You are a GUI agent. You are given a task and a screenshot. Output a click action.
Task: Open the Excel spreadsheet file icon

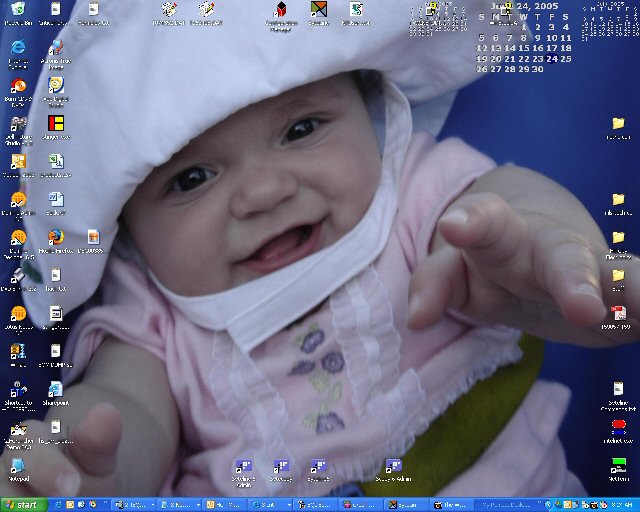click(x=56, y=161)
